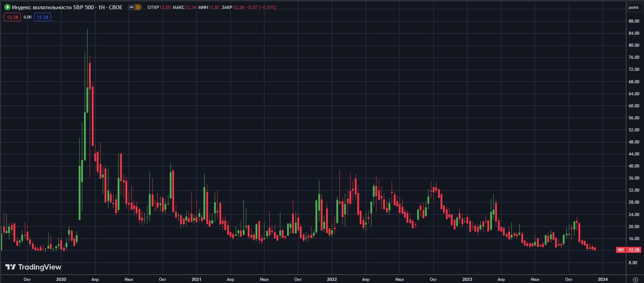Image resolution: width=644 pixels, height=283 pixels.
Task: Click the last red candle near 12.28
Action: [x=595, y=249]
